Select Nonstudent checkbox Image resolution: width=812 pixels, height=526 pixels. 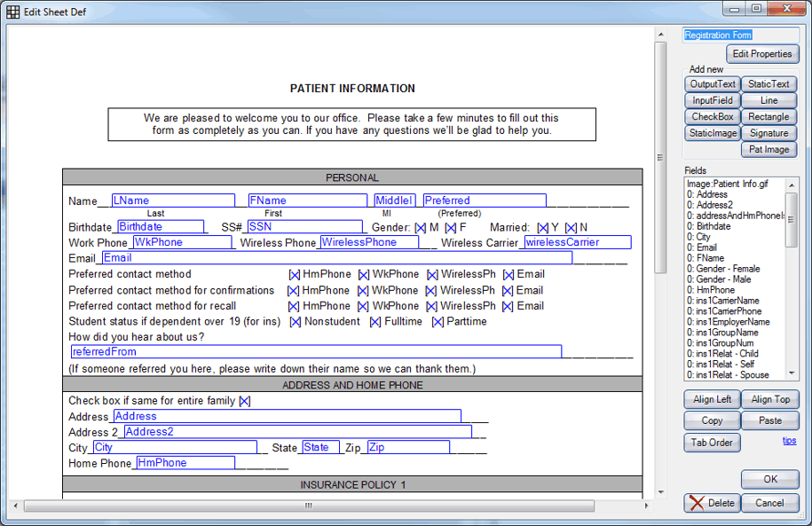click(x=296, y=322)
